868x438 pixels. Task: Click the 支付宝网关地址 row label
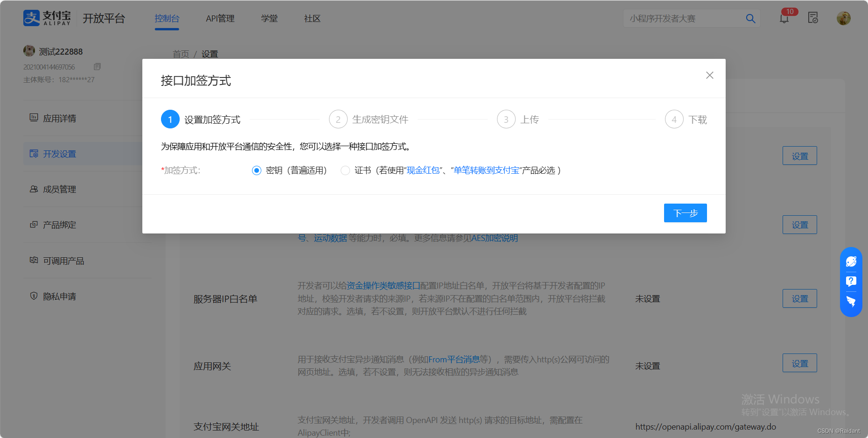[226, 427]
